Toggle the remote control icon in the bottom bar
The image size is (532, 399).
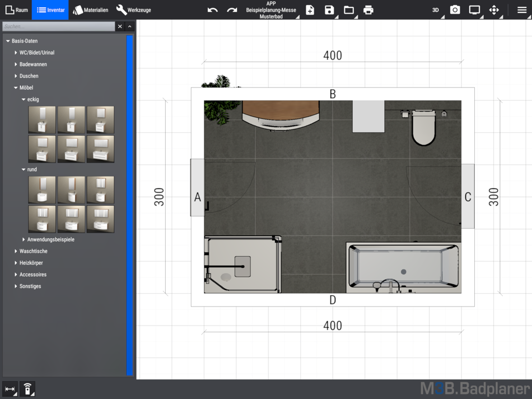coord(27,389)
